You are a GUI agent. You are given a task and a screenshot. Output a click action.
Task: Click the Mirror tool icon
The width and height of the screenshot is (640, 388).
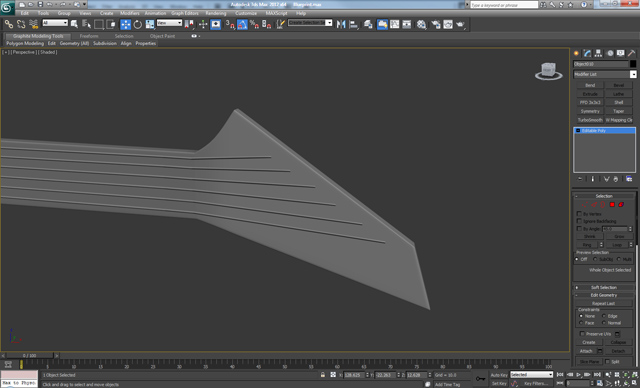click(341, 24)
